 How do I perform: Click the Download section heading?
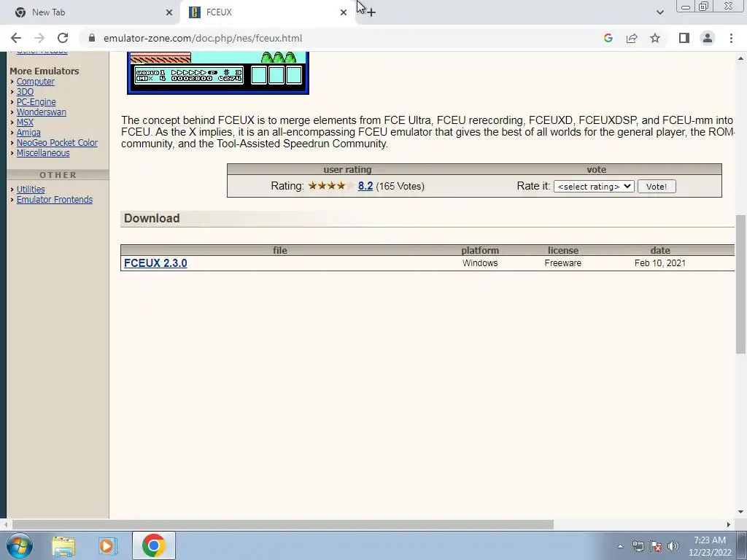tap(152, 219)
